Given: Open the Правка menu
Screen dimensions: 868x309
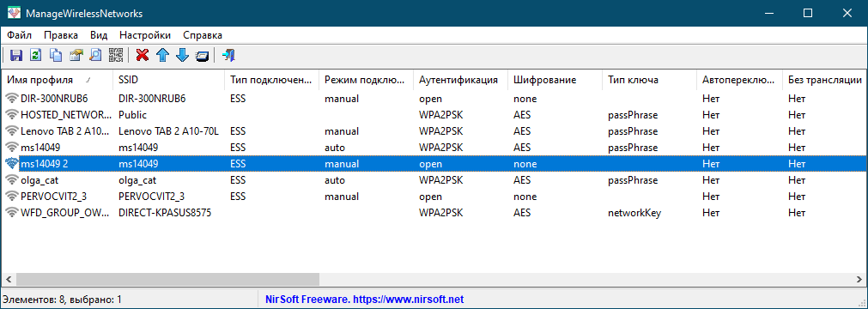Looking at the screenshot, I should (x=61, y=35).
